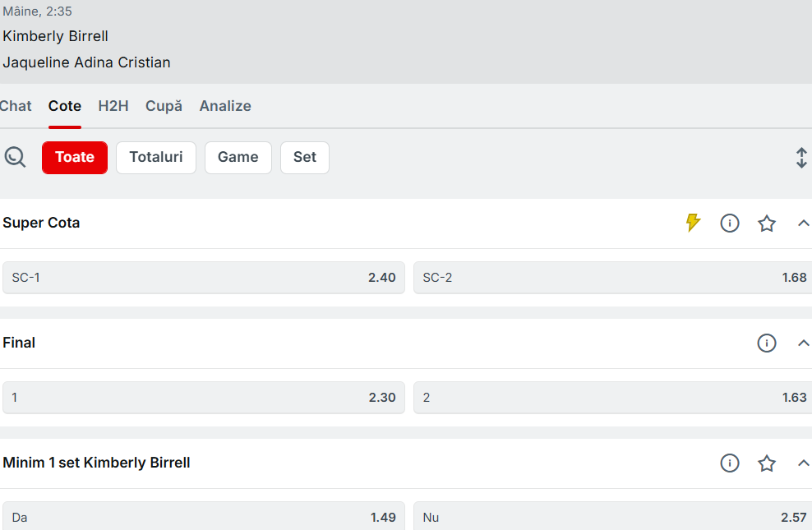The image size is (812, 530).
Task: Star the Minim 1 set Kimberly Birrell market
Action: 767,463
